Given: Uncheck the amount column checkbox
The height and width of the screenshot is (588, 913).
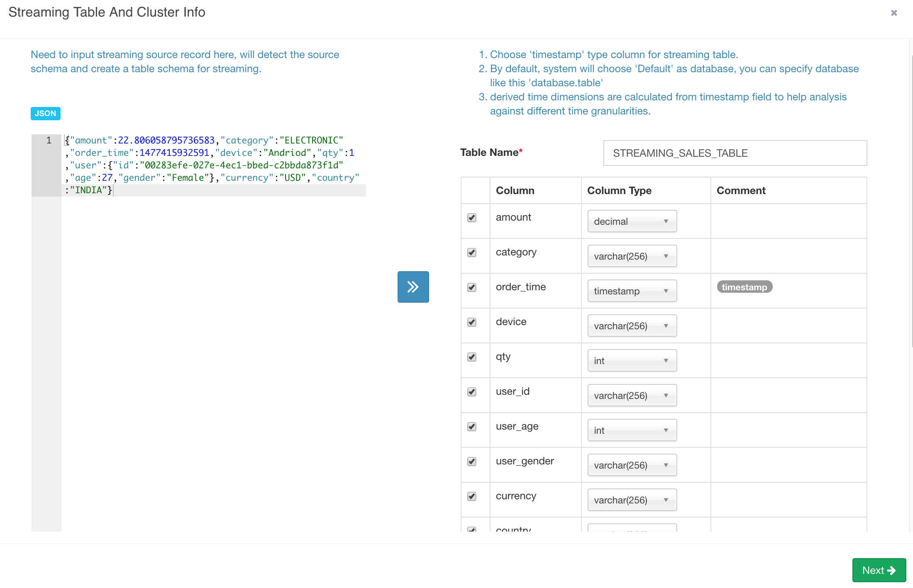Looking at the screenshot, I should 472,218.
